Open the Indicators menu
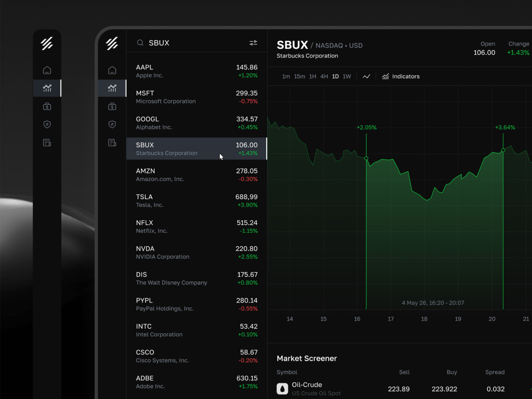This screenshot has height=399, width=532. [401, 76]
